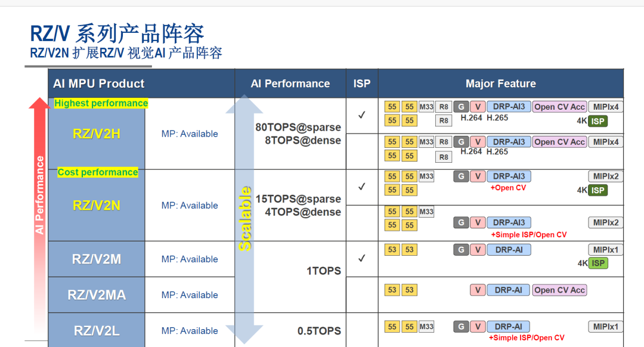Click the slide title "RZ/V 系列产品阵容"
This screenshot has height=347, width=644.
click(117, 33)
